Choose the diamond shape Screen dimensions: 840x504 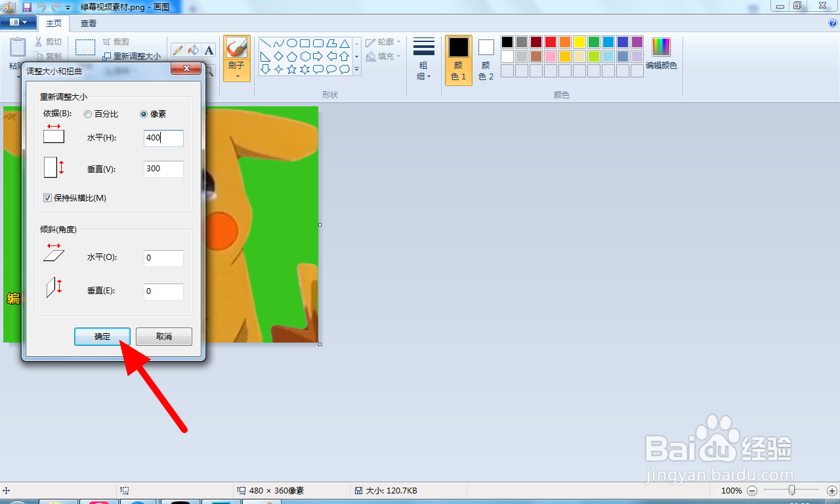279,56
